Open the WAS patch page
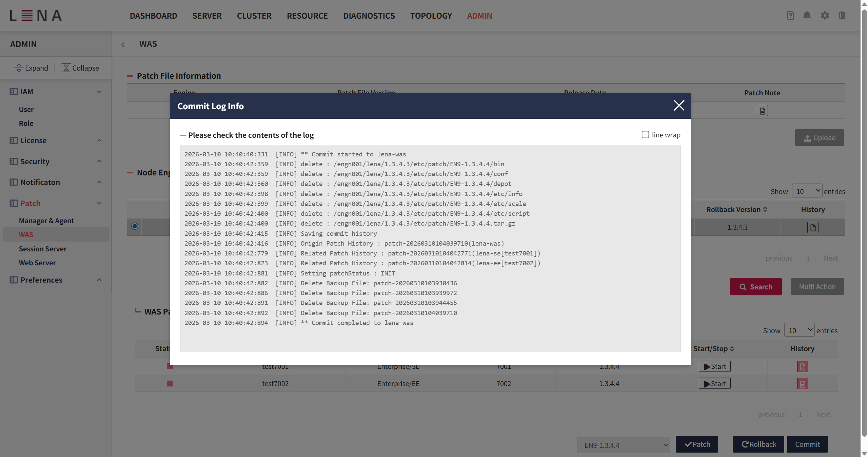The width and height of the screenshot is (868, 457). (26, 234)
